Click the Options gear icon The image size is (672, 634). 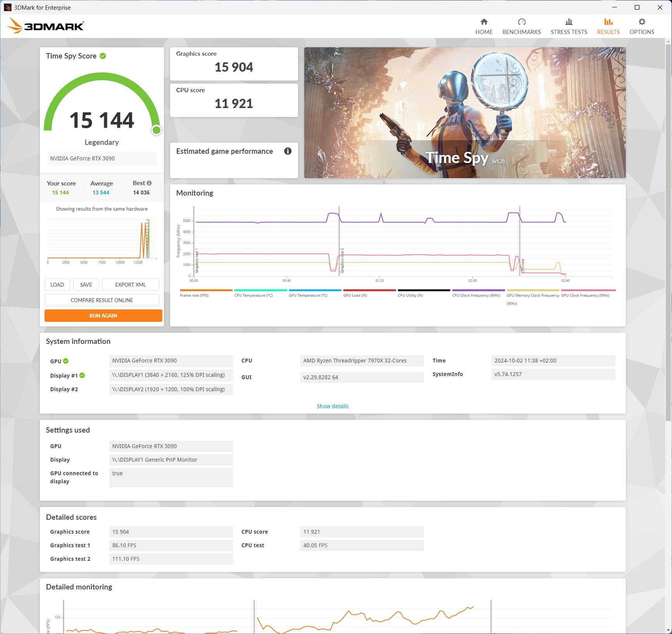642,22
